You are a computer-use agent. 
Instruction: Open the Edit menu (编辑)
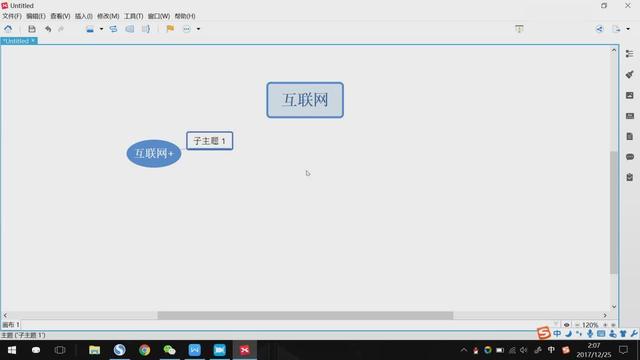coord(36,16)
